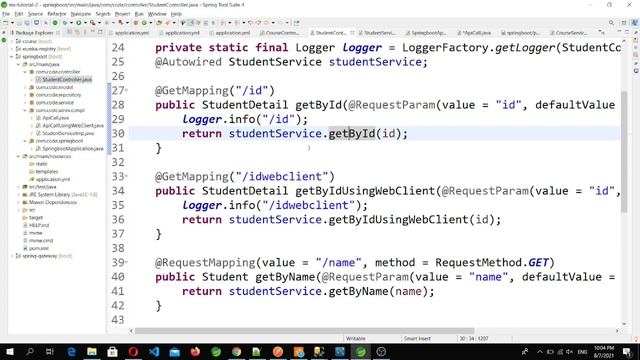Switch to the Spring perspective icon
The height and width of the screenshot is (360, 640).
[x=635, y=23]
